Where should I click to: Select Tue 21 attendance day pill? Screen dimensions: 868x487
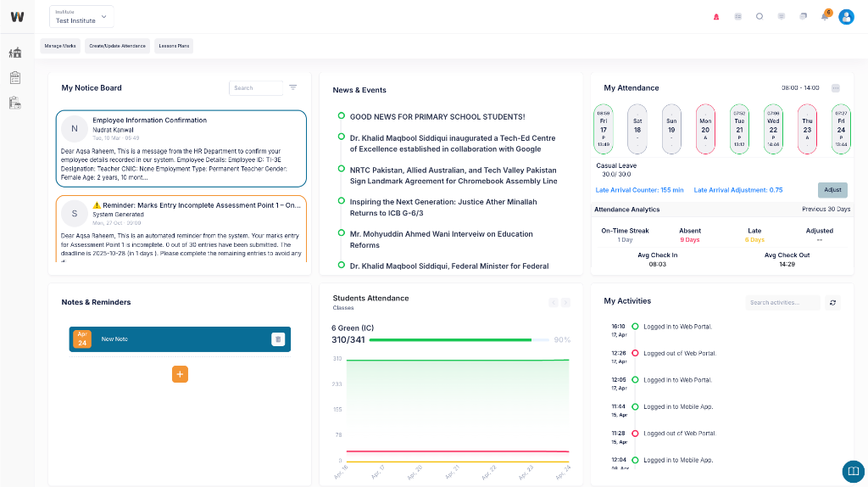739,129
